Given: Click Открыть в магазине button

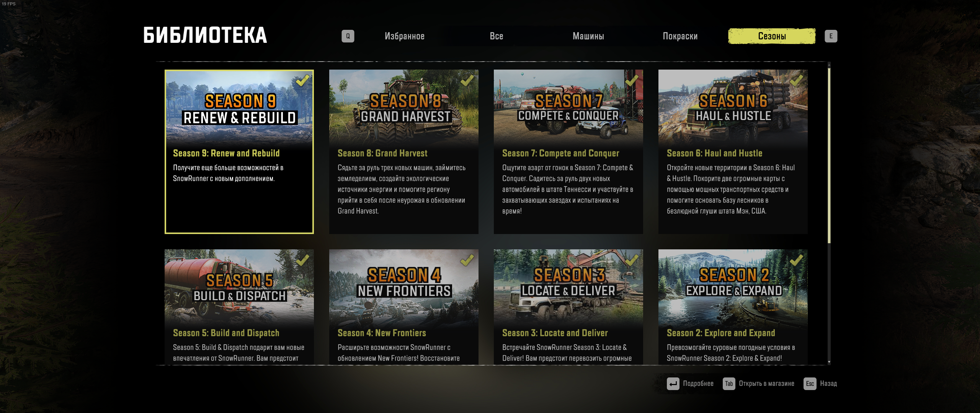Looking at the screenshot, I should [758, 384].
